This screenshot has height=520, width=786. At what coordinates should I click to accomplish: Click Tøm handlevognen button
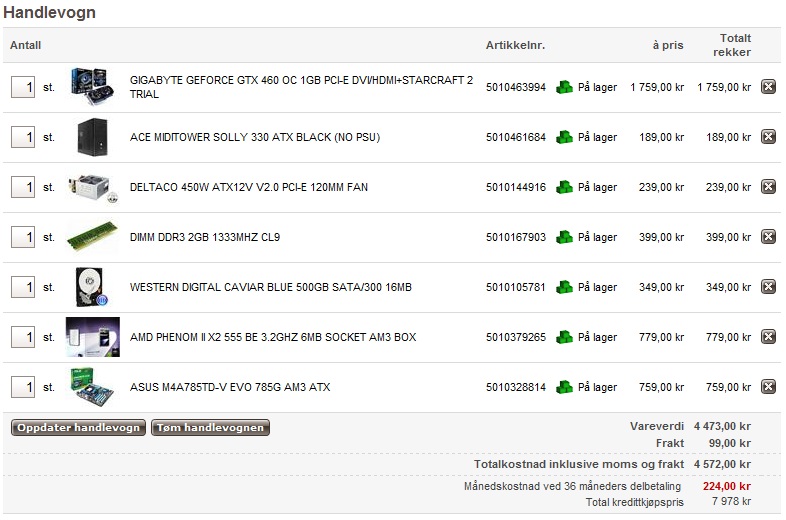(211, 428)
